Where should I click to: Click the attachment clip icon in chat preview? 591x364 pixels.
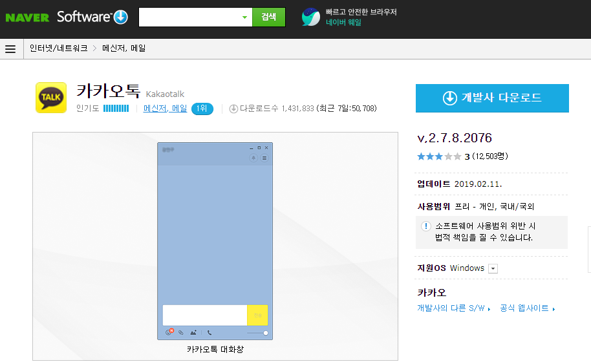tap(181, 332)
